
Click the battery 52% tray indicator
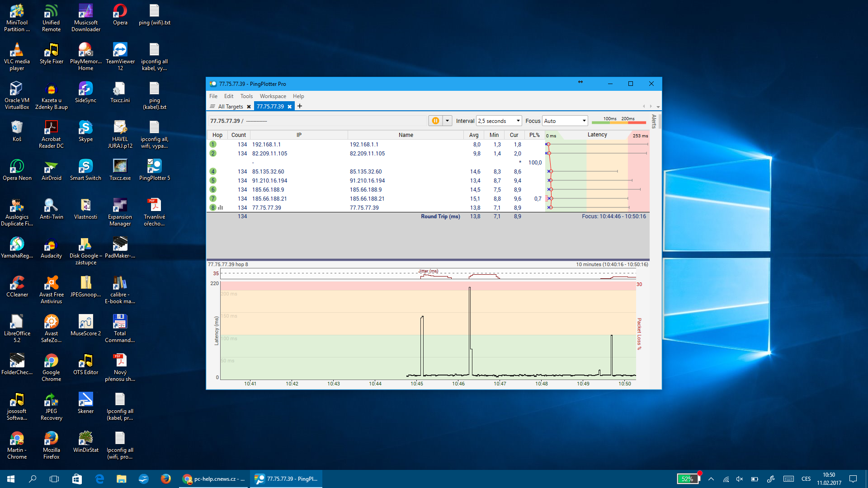pos(688,479)
